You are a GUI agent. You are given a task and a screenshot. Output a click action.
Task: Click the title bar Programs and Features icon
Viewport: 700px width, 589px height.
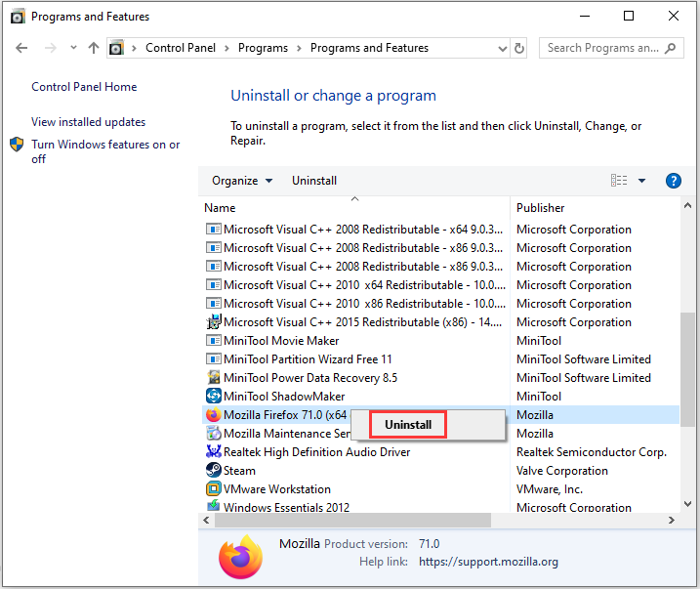18,17
